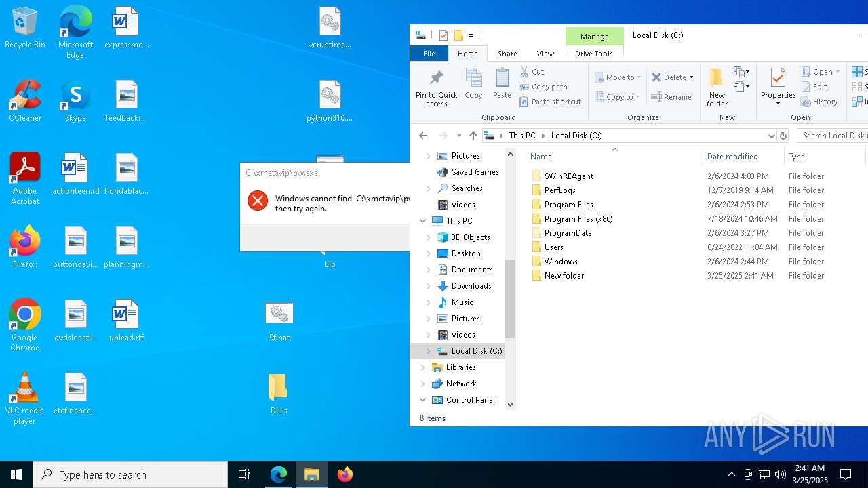Expand the Downloads tree node
Viewport: 868px width, 488px height.
point(428,286)
